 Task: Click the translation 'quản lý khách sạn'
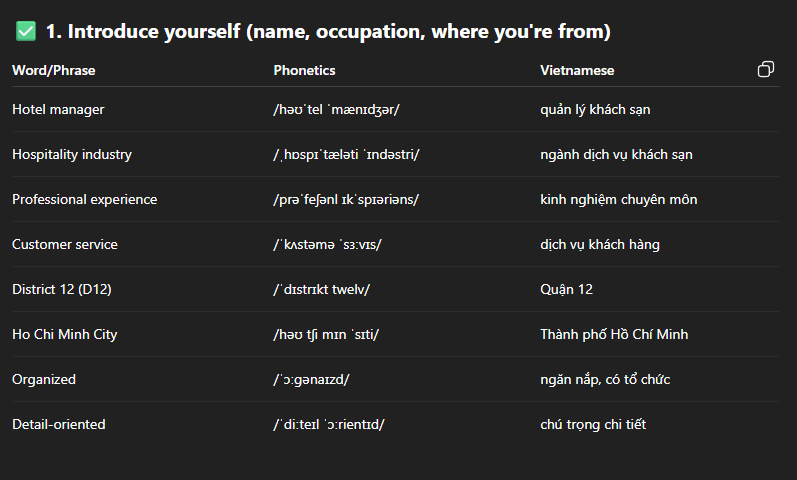pyautogui.click(x=595, y=109)
